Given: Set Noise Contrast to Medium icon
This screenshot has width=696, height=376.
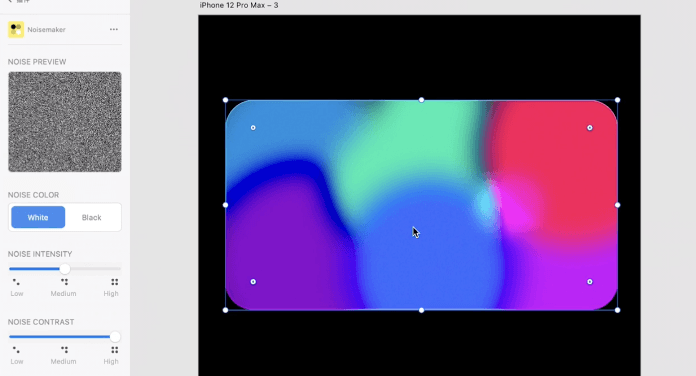Looking at the screenshot, I should (64, 350).
